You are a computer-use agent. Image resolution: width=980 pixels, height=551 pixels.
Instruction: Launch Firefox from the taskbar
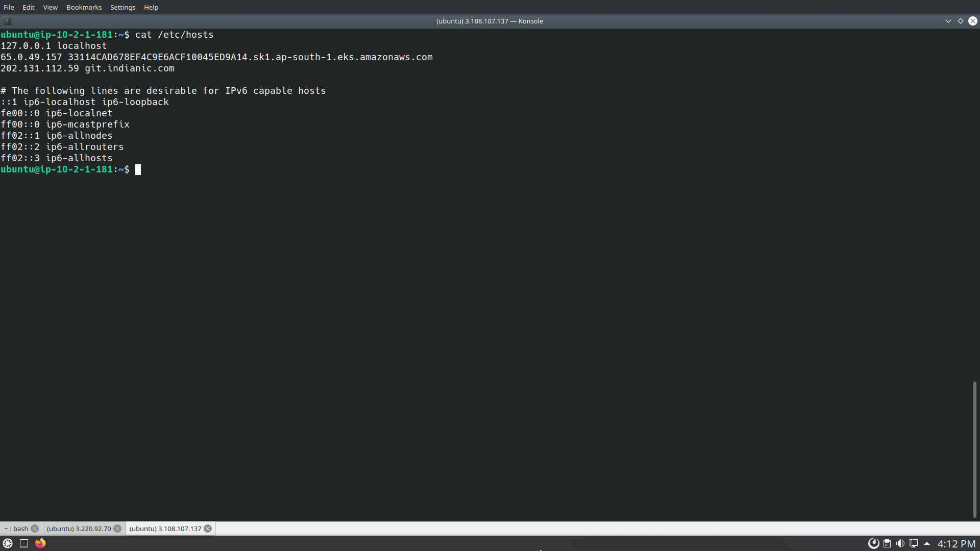coord(40,543)
